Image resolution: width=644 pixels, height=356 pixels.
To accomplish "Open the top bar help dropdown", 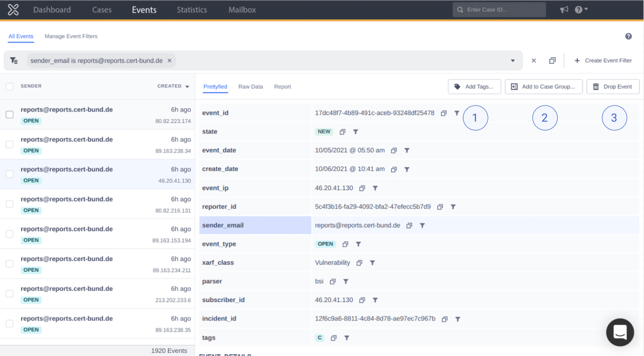I will pos(582,10).
